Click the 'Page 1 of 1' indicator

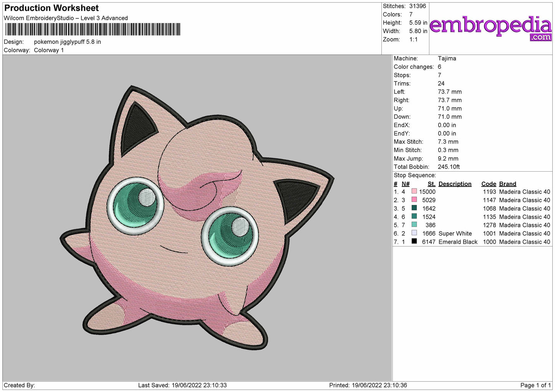535,385
